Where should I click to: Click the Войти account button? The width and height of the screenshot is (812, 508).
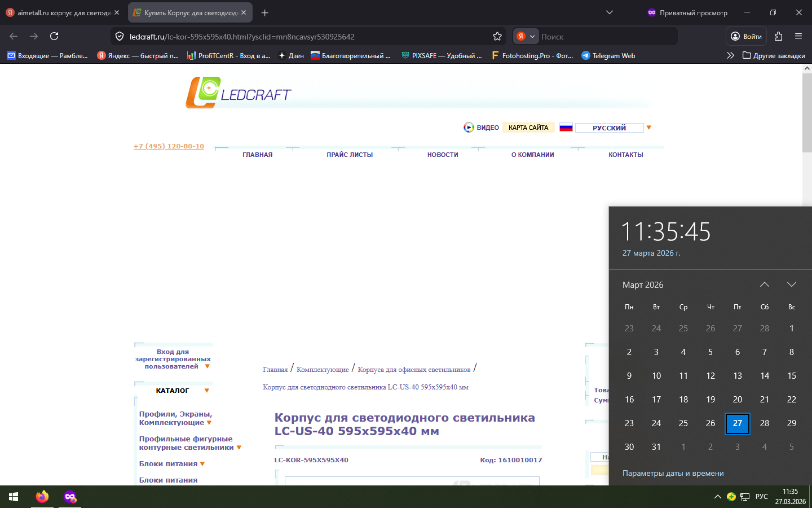point(746,36)
